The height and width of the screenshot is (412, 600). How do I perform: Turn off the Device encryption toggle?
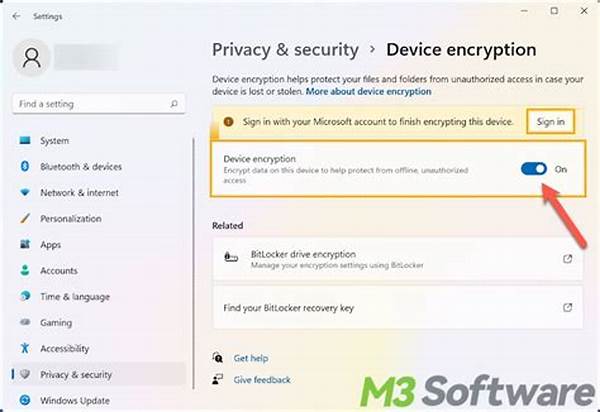[533, 169]
